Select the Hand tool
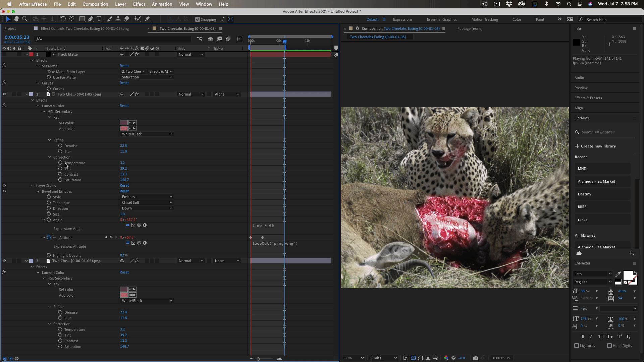This screenshot has height=362, width=644. pos(16,19)
